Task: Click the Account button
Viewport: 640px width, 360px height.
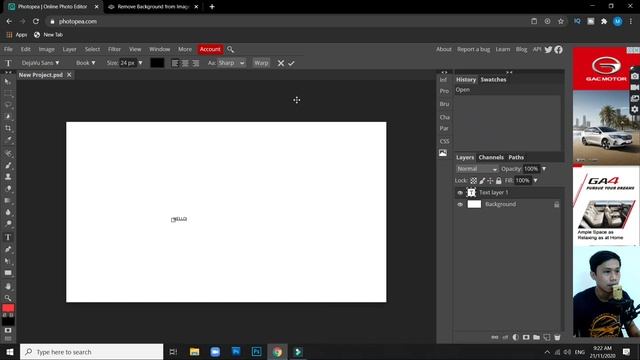Action: click(x=210, y=49)
